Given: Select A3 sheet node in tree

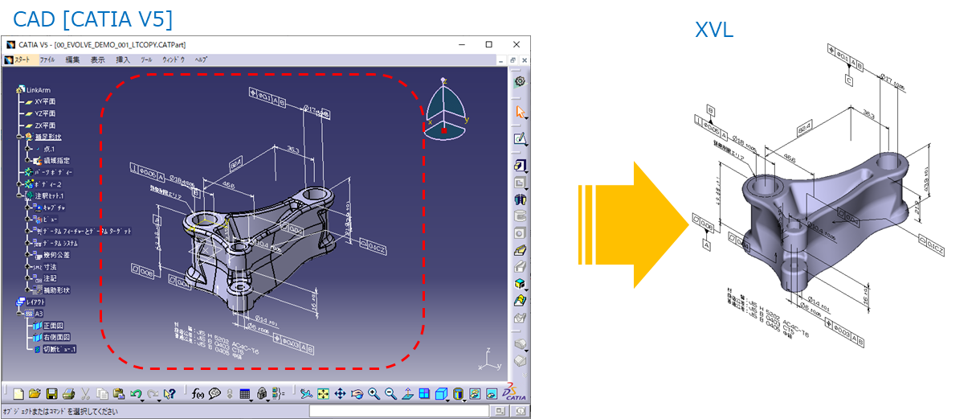Looking at the screenshot, I should click(x=34, y=313).
